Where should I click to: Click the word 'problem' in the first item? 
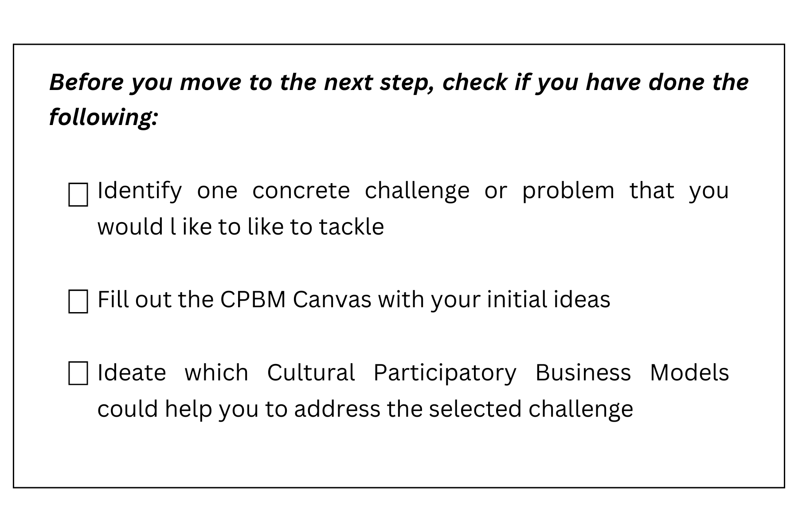pyautogui.click(x=568, y=191)
